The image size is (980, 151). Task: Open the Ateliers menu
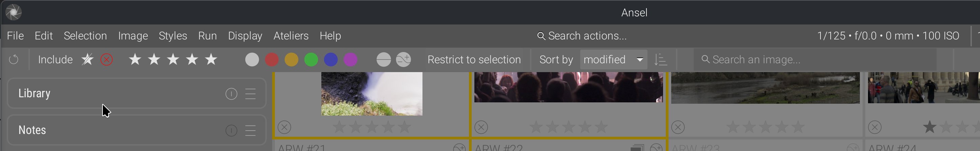(x=291, y=36)
